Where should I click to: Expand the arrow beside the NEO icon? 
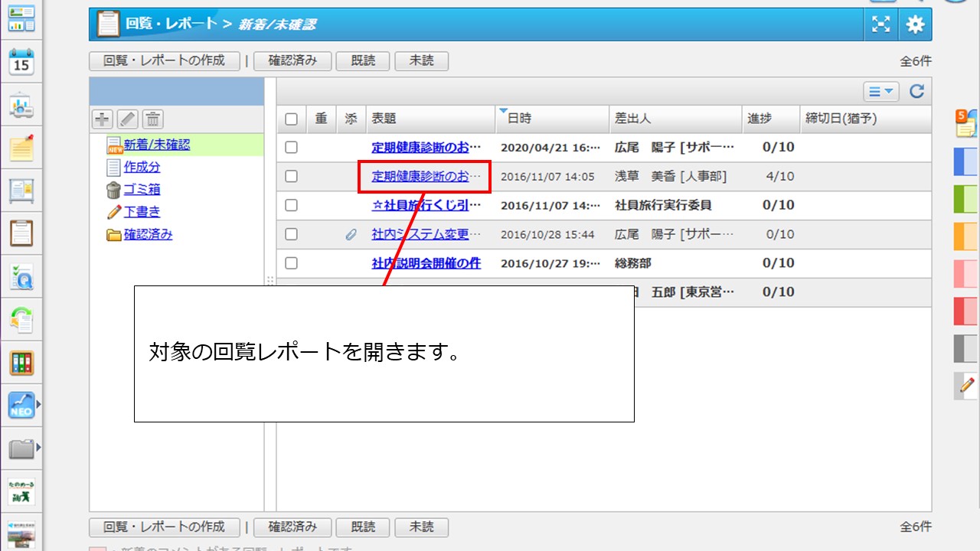pyautogui.click(x=38, y=403)
